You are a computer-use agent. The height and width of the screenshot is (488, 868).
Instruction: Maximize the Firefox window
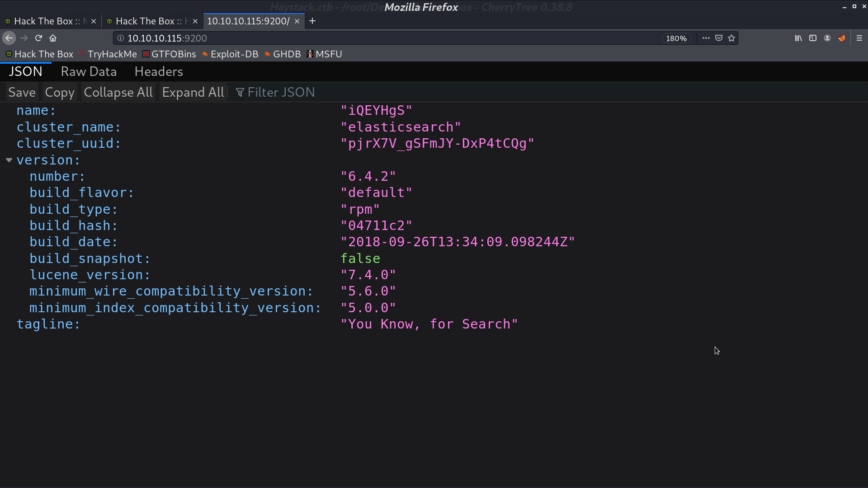854,6
